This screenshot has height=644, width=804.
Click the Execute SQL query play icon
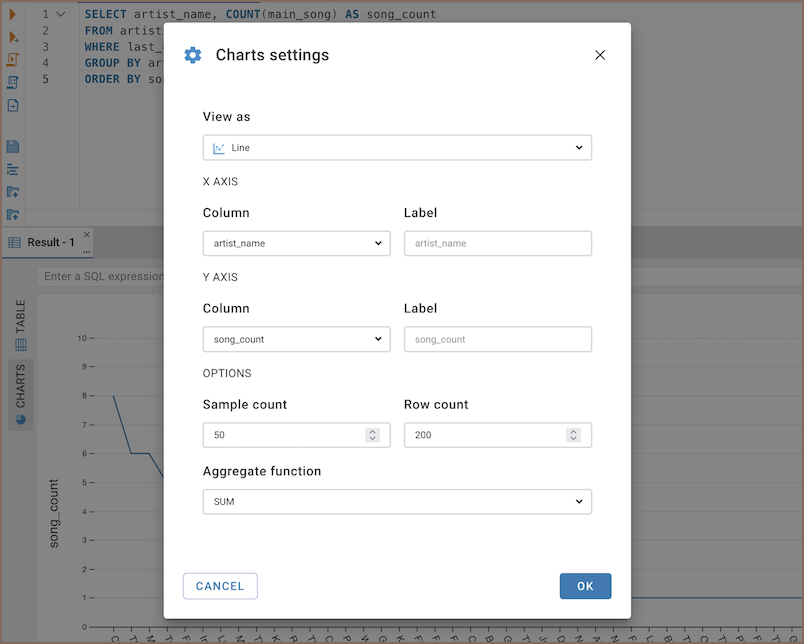click(x=13, y=15)
